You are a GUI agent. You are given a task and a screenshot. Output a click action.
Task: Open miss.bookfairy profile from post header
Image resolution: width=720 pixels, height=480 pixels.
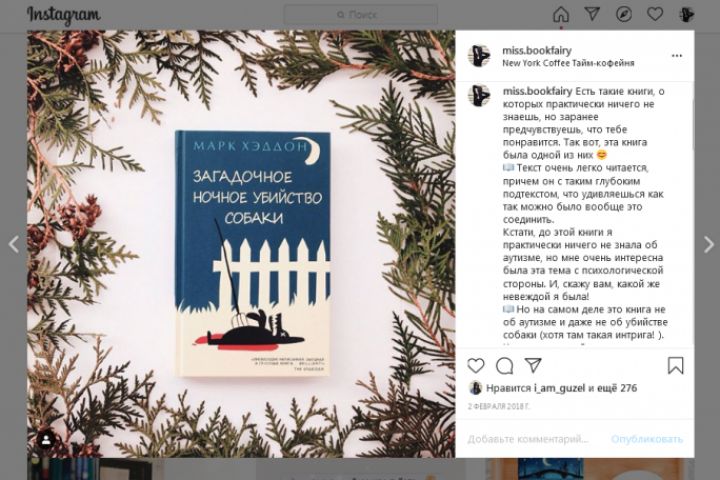[537, 51]
